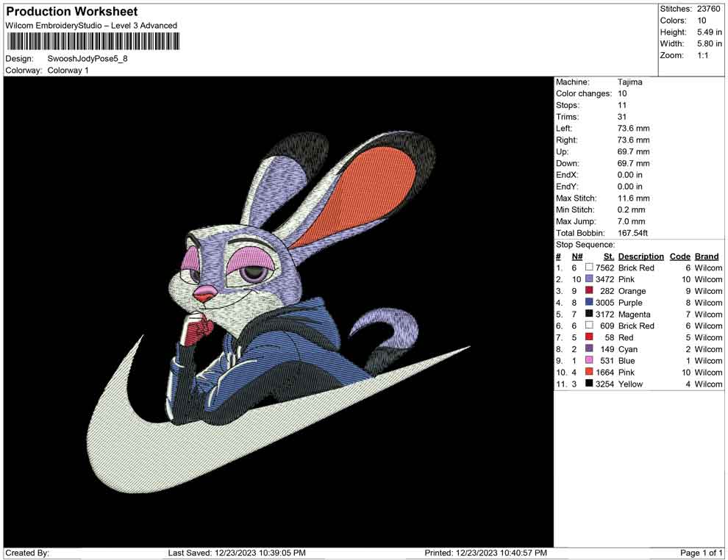Click the Blue swatch in stop 9
Viewport: 728px width, 560px height.
pos(589,361)
